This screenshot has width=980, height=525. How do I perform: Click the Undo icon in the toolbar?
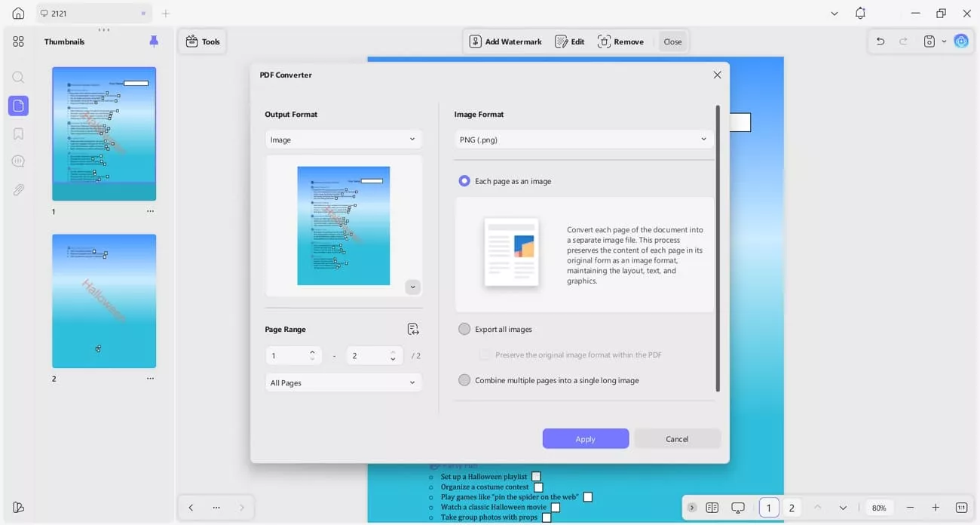click(880, 41)
